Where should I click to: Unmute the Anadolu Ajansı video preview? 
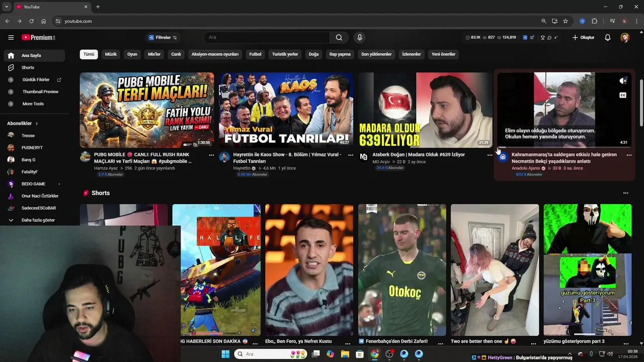623,81
